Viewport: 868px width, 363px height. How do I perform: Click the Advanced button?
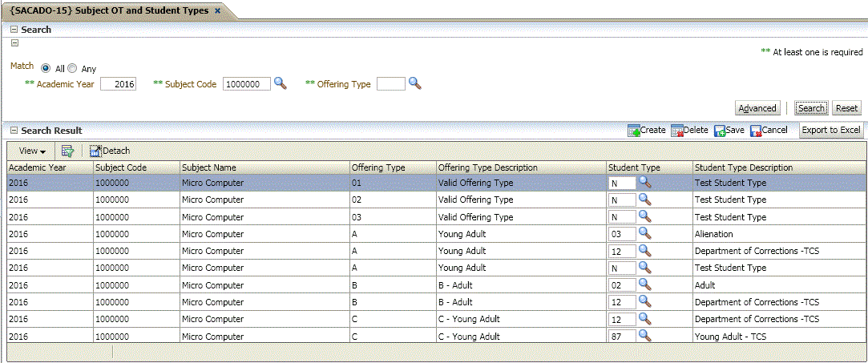click(757, 108)
